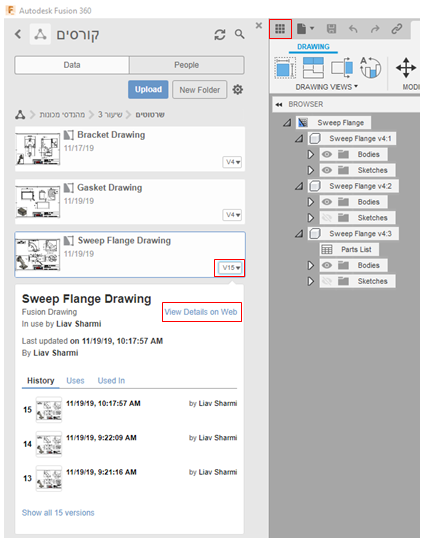
Task: Click the Bodies folder icon under v4:2
Action: pos(343,202)
